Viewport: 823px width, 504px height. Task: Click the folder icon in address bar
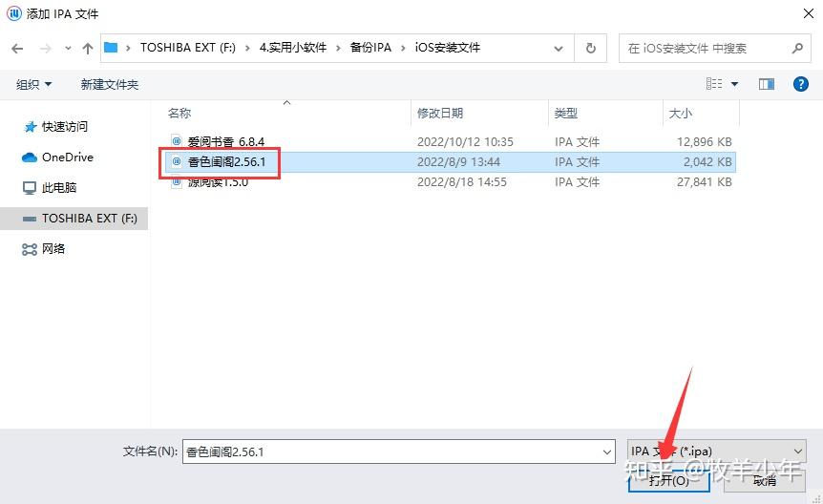110,48
